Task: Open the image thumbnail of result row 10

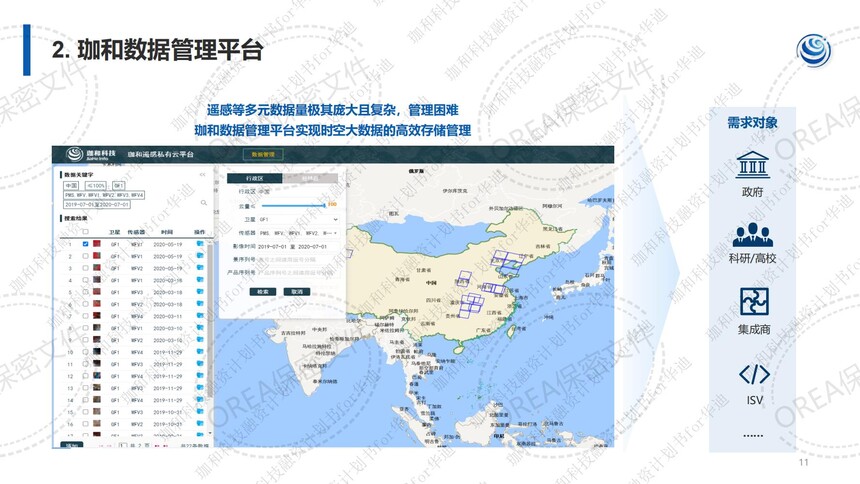Action: [97, 352]
